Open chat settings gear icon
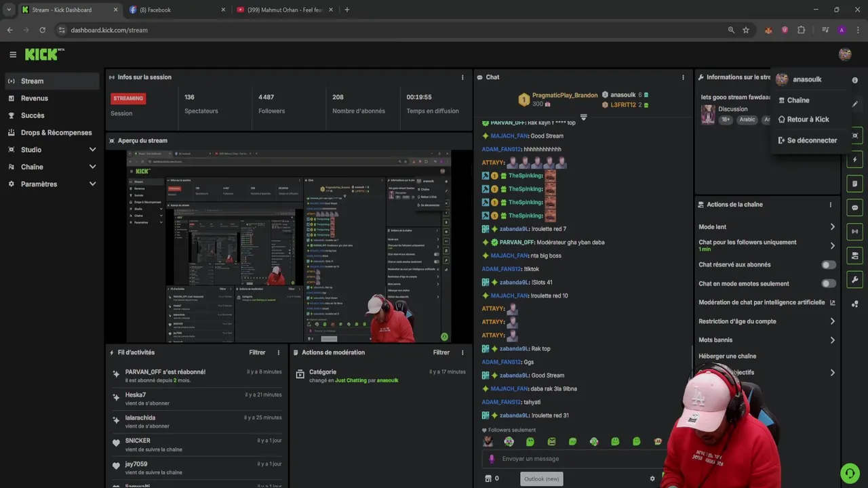 652,479
